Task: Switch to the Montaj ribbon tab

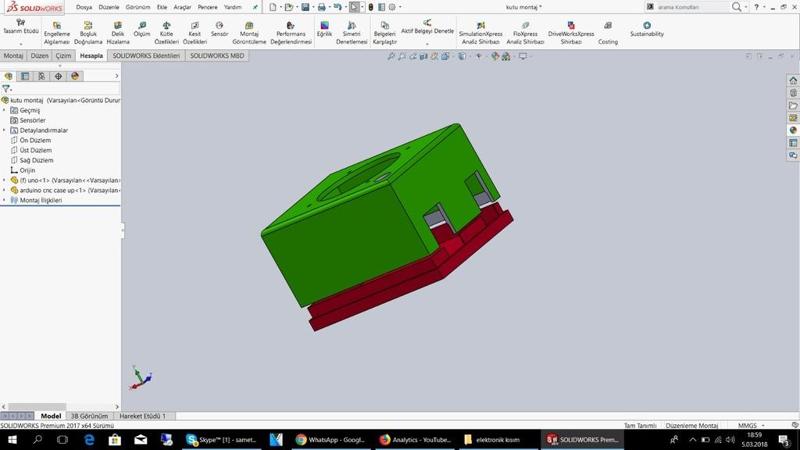Action: point(13,56)
